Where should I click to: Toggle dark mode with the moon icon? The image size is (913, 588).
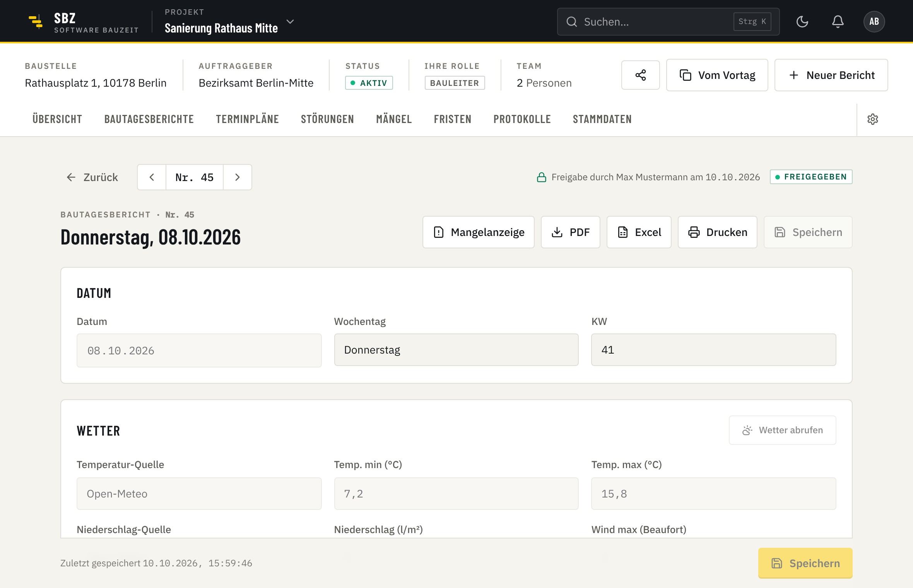[x=802, y=22]
